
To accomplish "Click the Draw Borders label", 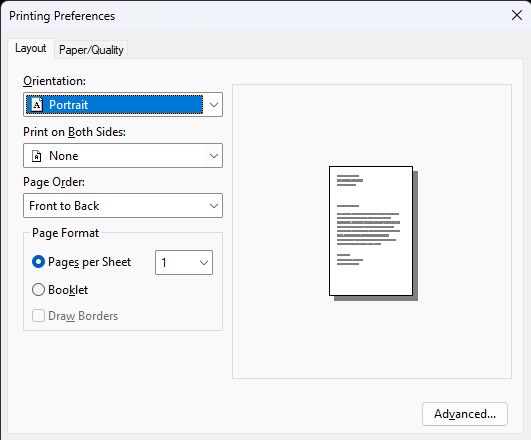I will pos(83,316).
